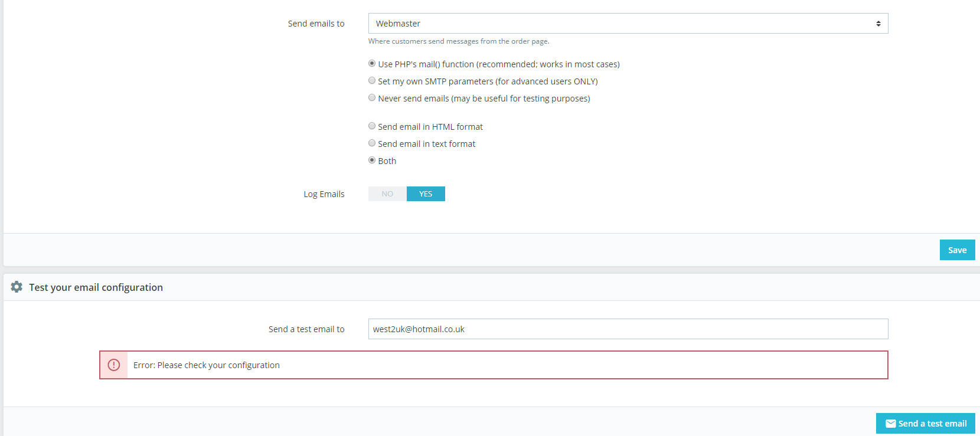Switch Log Emails to NO
This screenshot has height=436, width=980.
point(387,194)
